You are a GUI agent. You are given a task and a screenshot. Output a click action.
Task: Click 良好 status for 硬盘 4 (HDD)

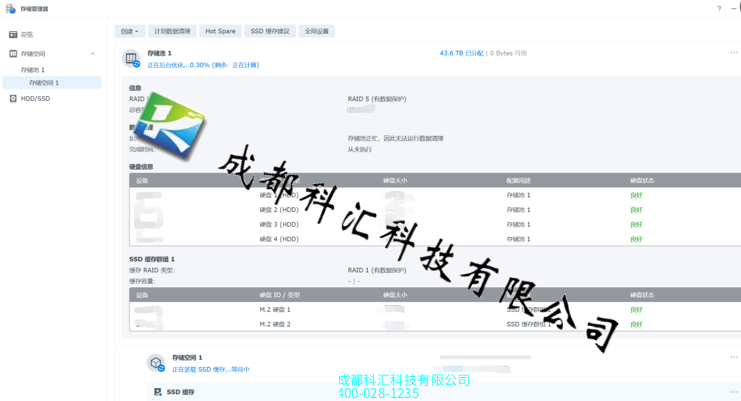tap(636, 239)
